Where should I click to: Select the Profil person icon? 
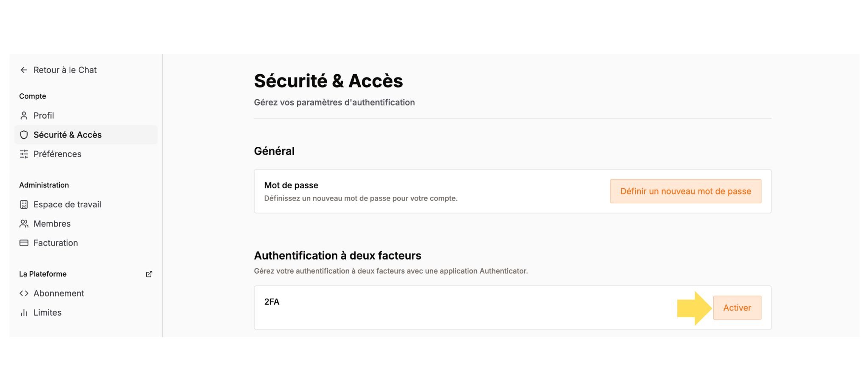pyautogui.click(x=24, y=115)
